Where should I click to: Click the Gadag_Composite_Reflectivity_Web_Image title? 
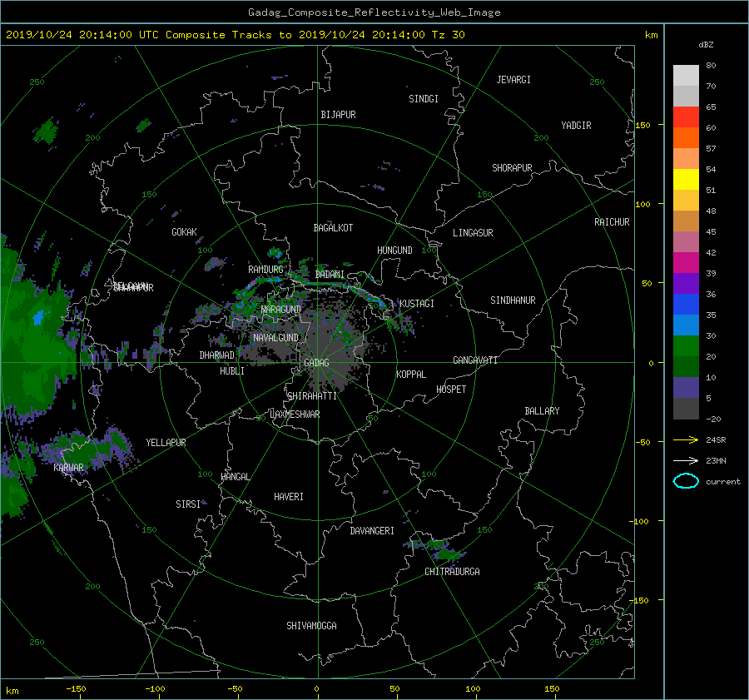point(374,12)
